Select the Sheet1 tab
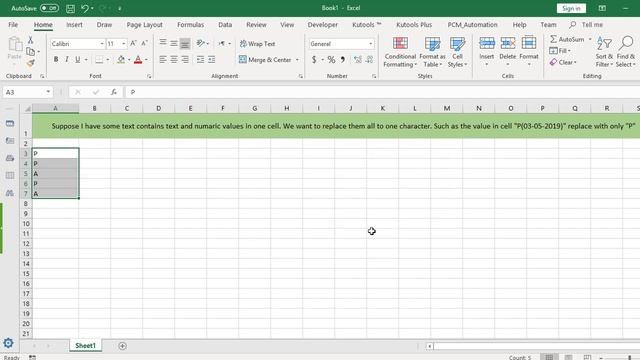The width and height of the screenshot is (640, 360). coord(85,346)
